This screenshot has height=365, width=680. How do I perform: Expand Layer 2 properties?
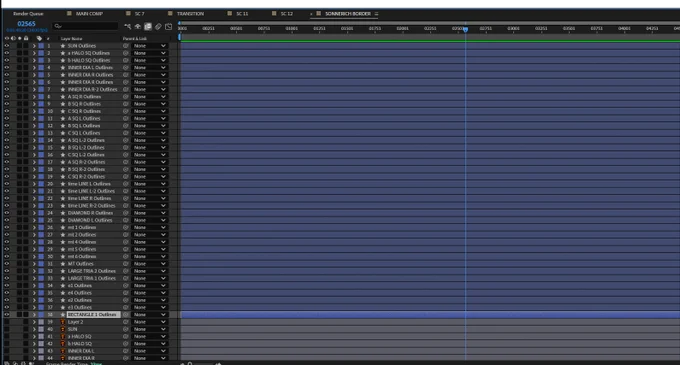(34, 322)
